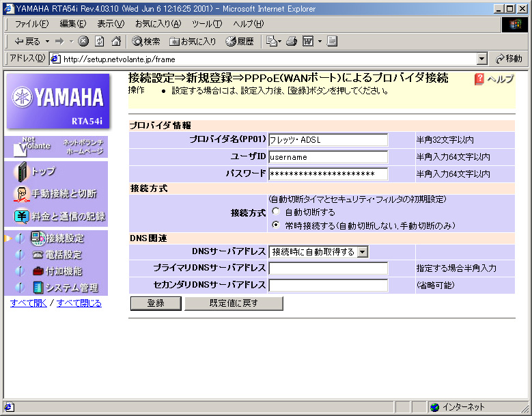Select the 常時接続する radio button
The height and width of the screenshot is (416, 532).
coord(276,224)
